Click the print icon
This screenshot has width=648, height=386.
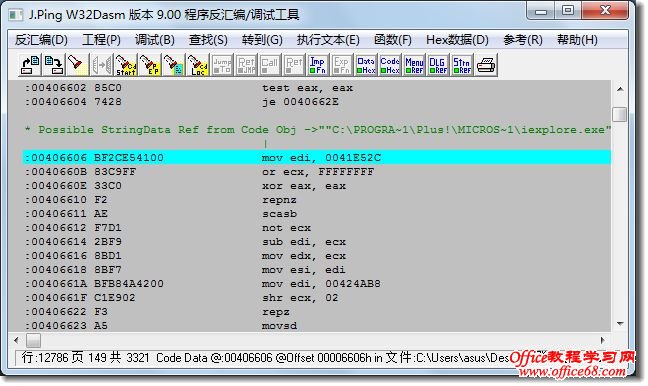(486, 65)
